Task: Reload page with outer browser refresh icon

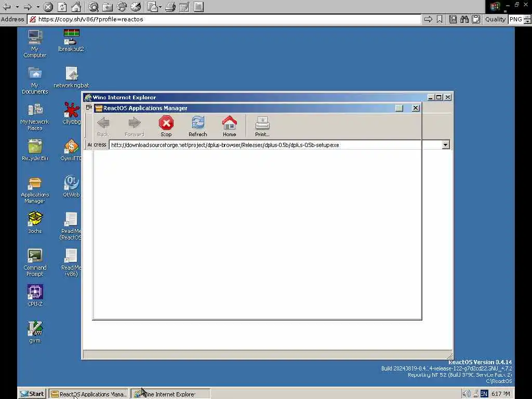Action: pyautogui.click(x=62, y=6)
